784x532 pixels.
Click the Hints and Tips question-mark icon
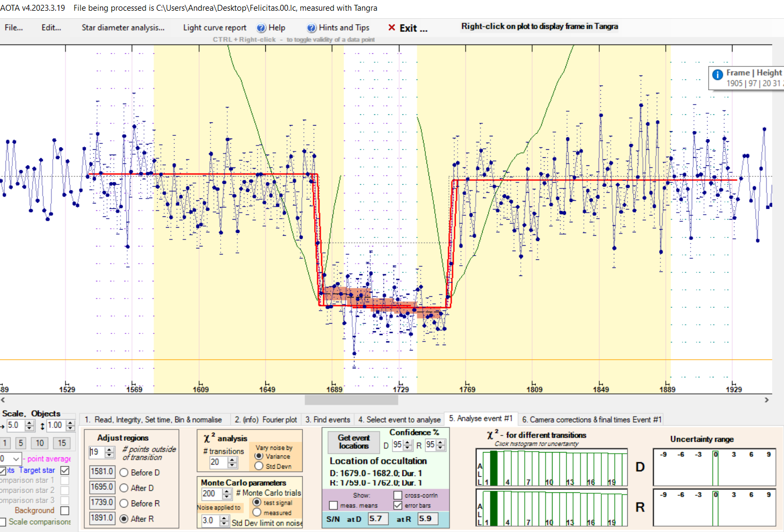[x=311, y=28]
